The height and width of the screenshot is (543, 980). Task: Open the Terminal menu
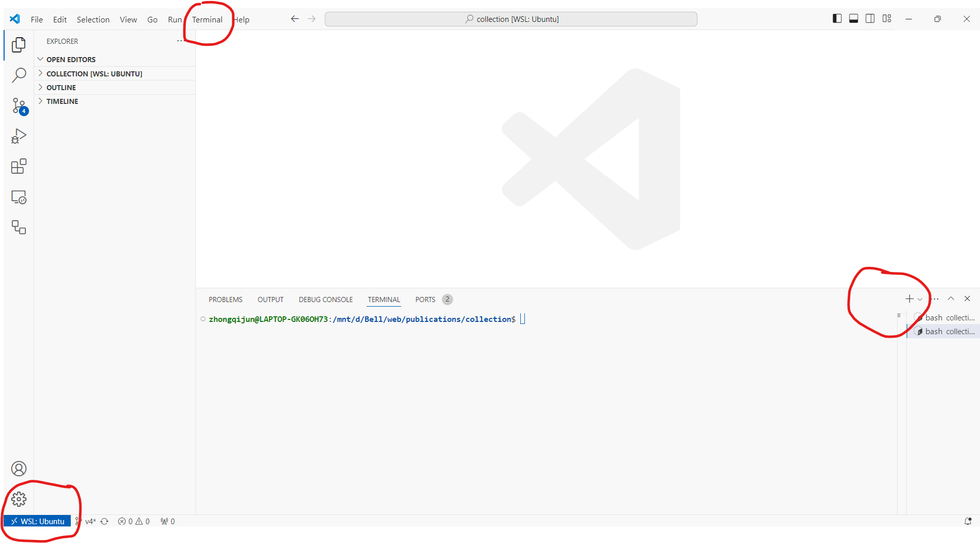click(x=207, y=19)
